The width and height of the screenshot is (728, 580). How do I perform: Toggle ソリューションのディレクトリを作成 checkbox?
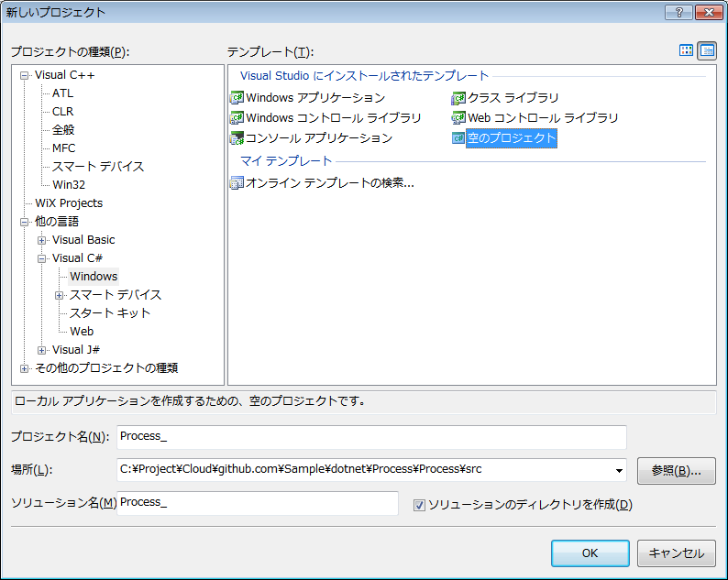(x=419, y=505)
